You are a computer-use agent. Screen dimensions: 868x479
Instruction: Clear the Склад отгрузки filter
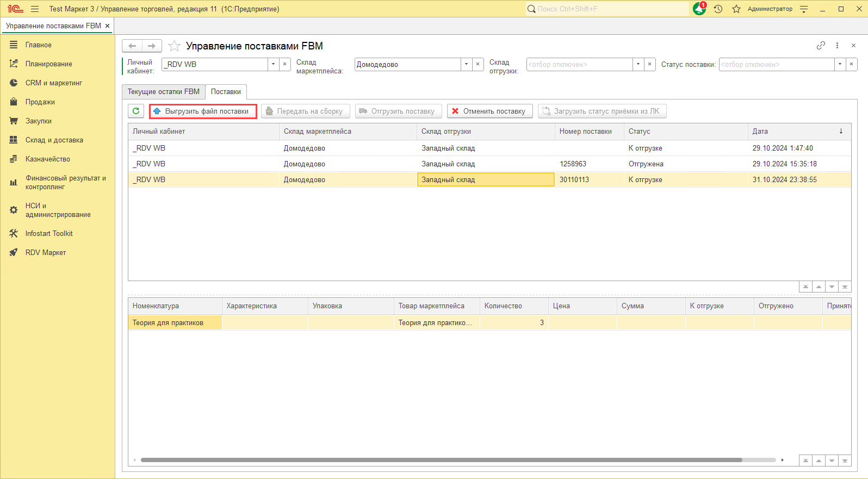[x=650, y=64]
